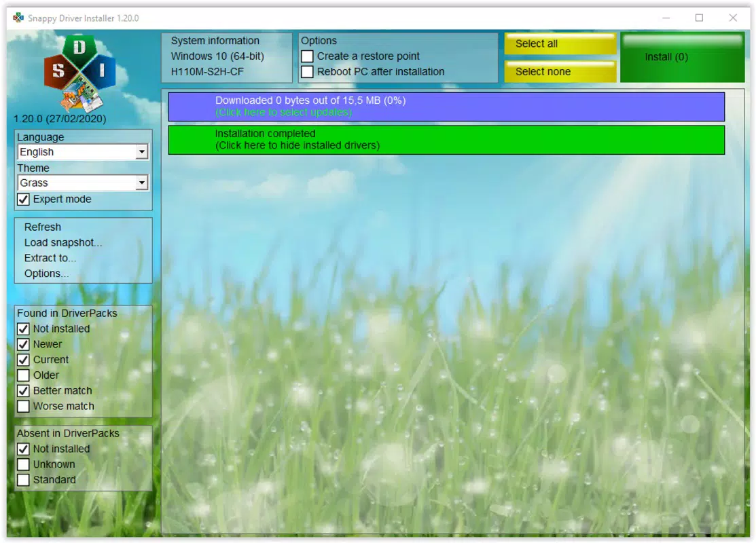Click version text 1.20.0 (27/02/2020)
This screenshot has height=543, width=756.
[x=60, y=119]
